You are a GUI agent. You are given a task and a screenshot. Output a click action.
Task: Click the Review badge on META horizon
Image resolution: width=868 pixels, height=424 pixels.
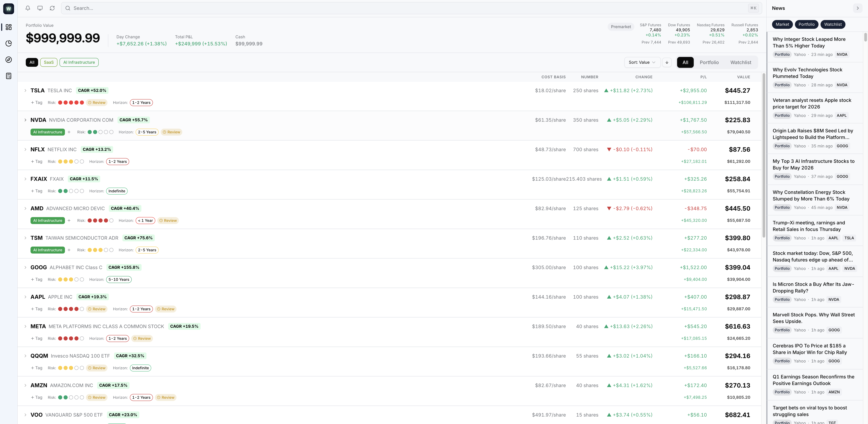pyautogui.click(x=142, y=338)
